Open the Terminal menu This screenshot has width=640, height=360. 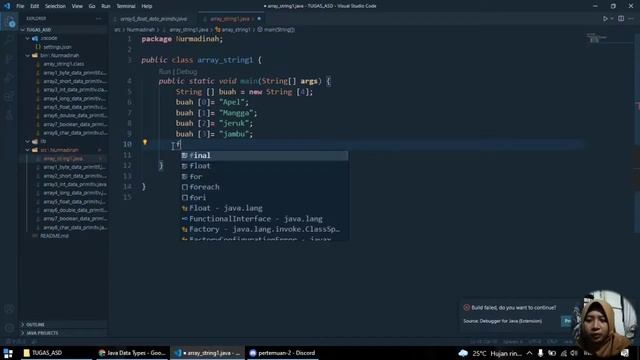click(126, 6)
